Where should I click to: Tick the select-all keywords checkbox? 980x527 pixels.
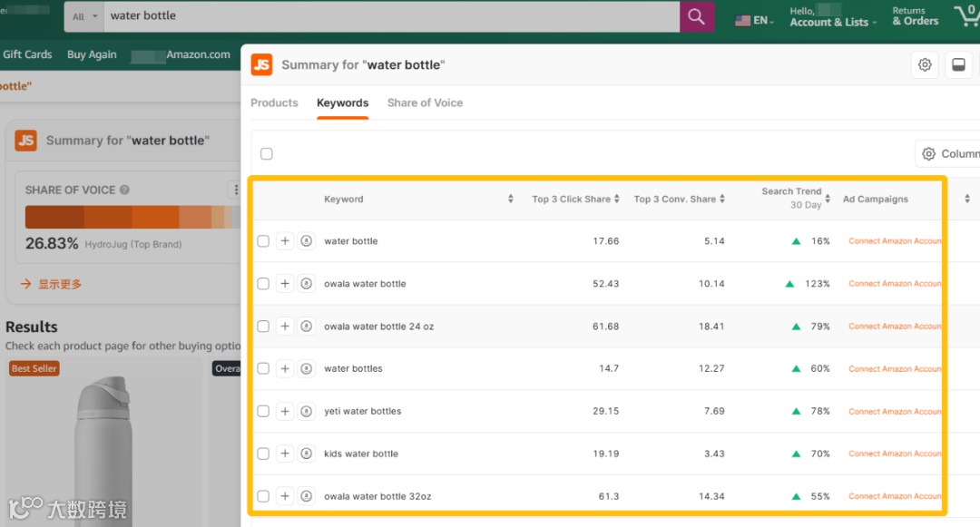[x=267, y=154]
